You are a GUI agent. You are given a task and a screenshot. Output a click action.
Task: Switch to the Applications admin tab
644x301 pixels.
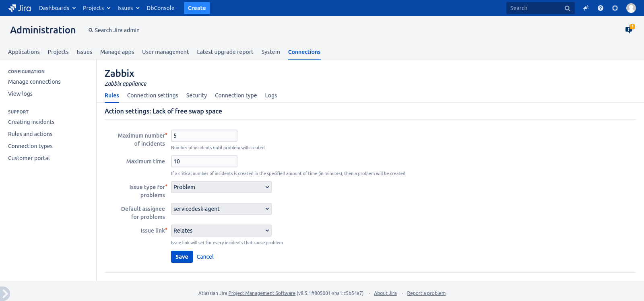[x=24, y=52]
